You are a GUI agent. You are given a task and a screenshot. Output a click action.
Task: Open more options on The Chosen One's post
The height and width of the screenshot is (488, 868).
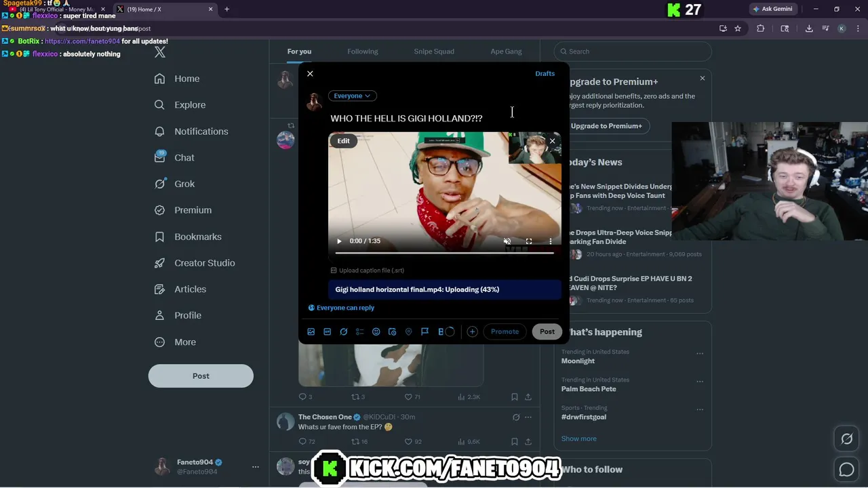pyautogui.click(x=528, y=418)
